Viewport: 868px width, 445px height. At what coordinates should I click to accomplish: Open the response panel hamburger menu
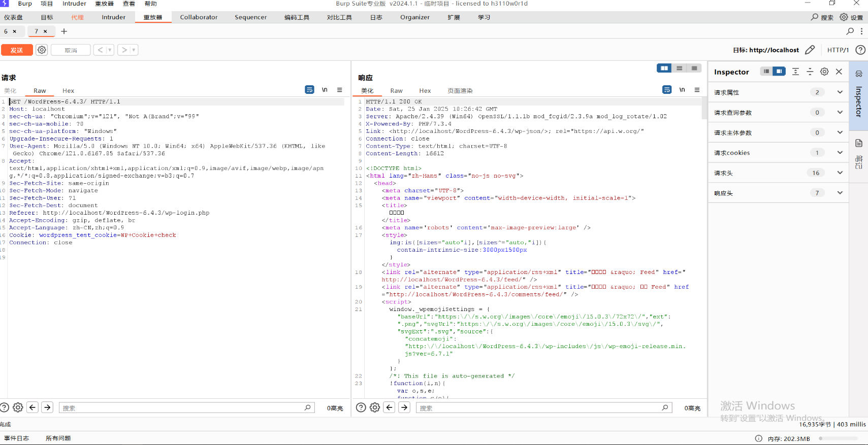[x=697, y=90]
